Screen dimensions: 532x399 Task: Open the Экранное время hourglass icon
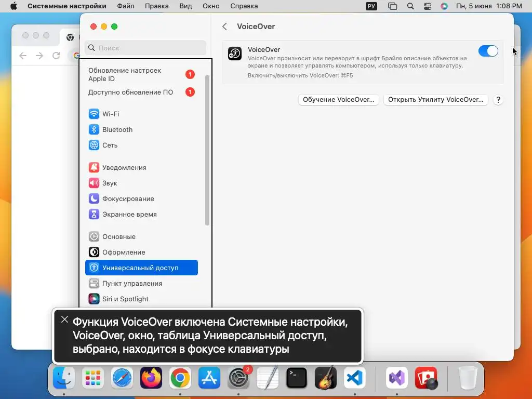(x=94, y=214)
